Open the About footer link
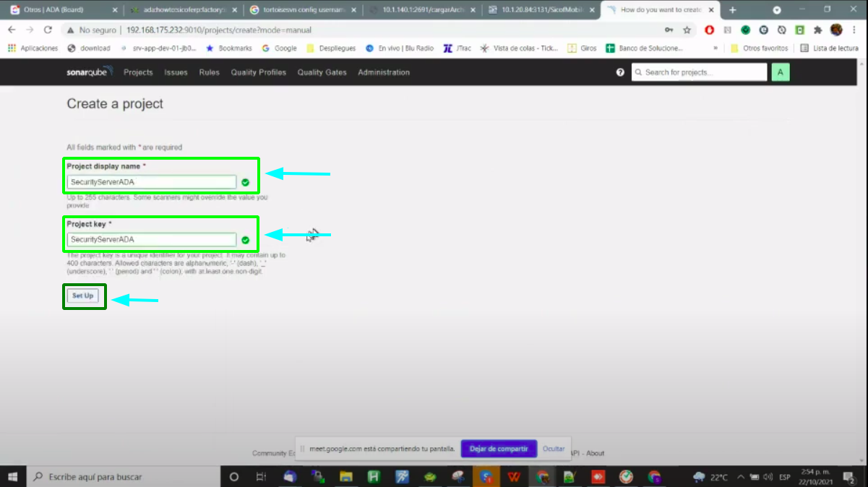 tap(596, 453)
